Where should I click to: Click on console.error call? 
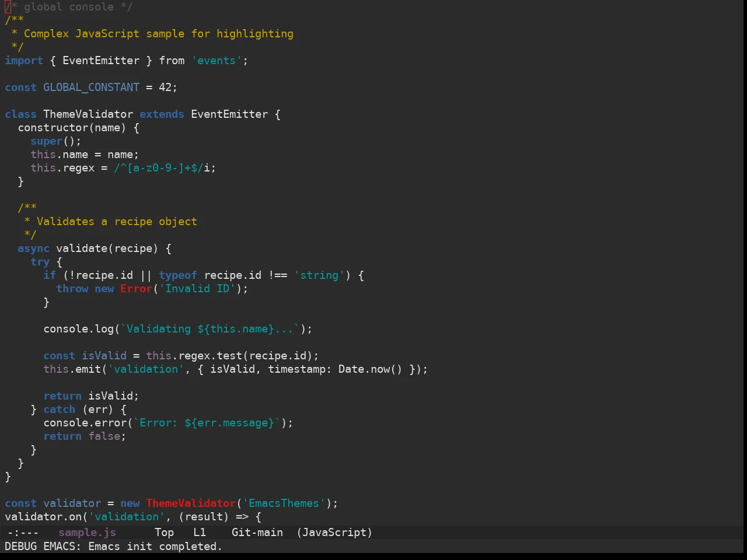point(85,423)
